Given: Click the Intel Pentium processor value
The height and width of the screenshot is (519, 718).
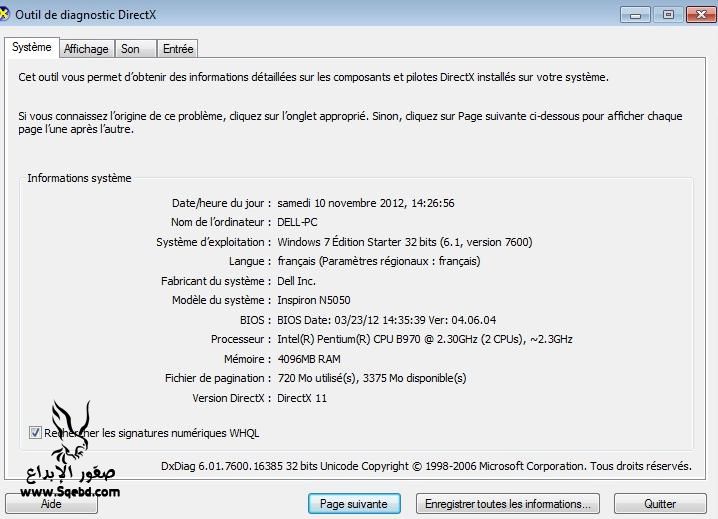Looking at the screenshot, I should click(x=424, y=339).
